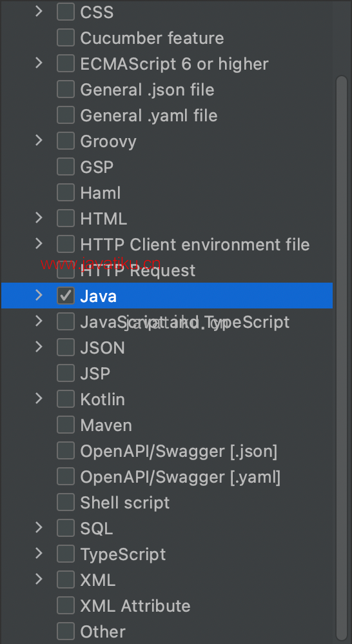
Task: Expand the CSS tree node
Action: pyautogui.click(x=39, y=12)
